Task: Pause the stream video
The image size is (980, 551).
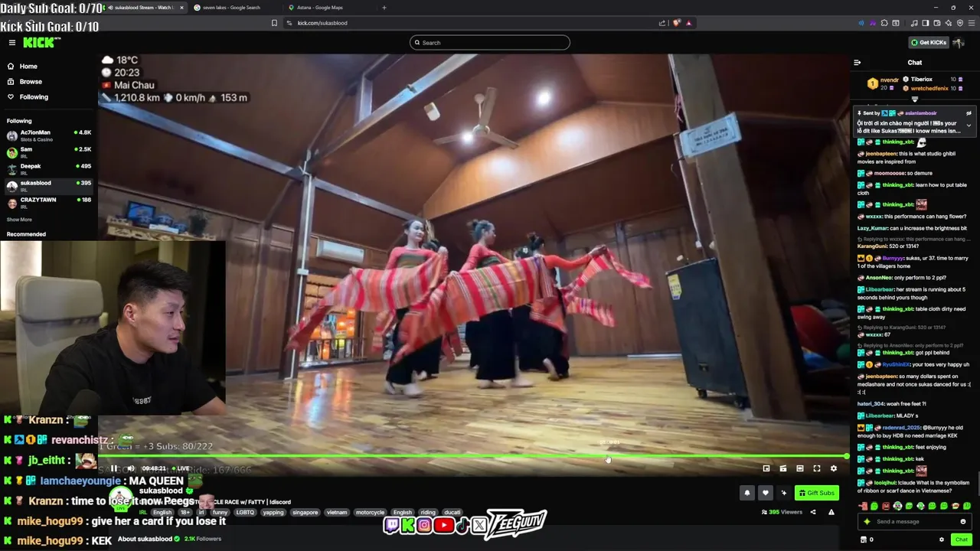Action: pos(114,468)
